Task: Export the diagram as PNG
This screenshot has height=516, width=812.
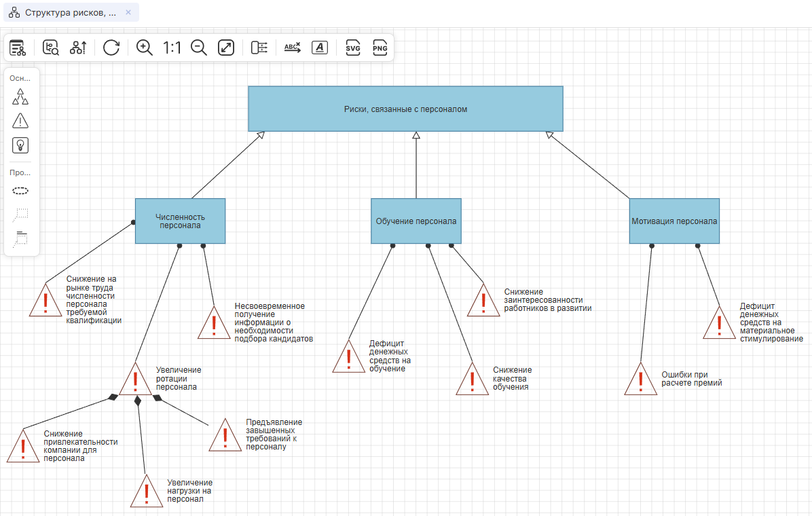Action: coord(380,48)
